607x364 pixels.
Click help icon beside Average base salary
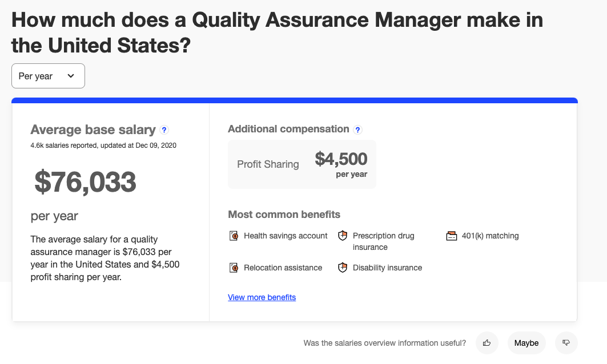164,130
